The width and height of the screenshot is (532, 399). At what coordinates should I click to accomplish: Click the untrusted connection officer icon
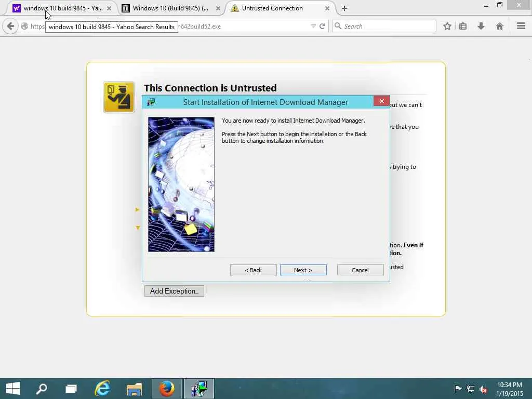coord(119,97)
